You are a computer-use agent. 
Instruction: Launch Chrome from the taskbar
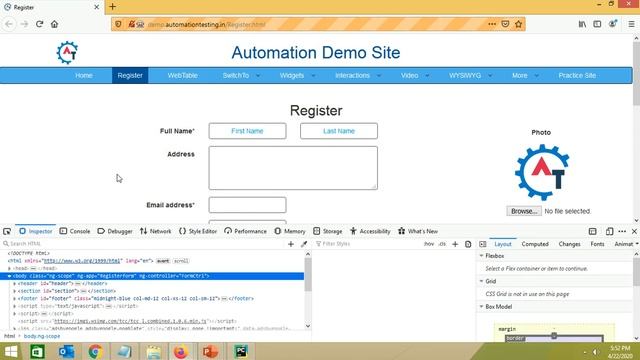(x=96, y=351)
